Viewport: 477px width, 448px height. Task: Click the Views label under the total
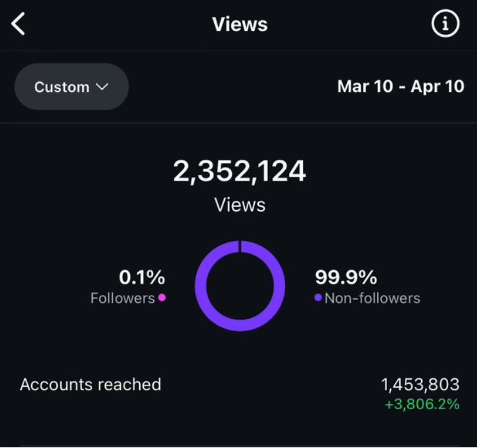click(240, 205)
